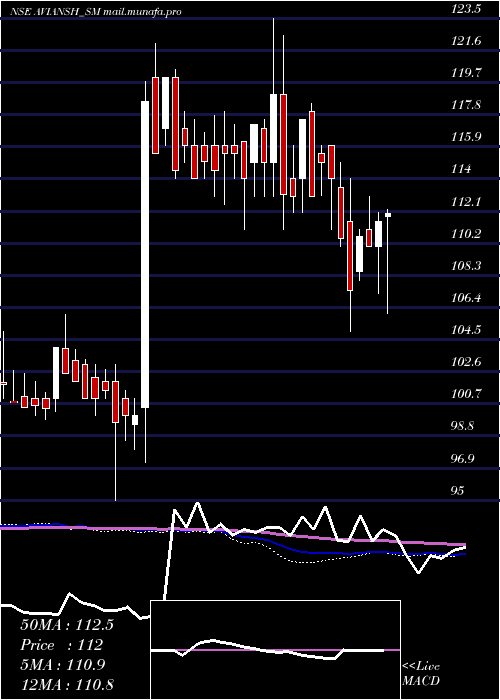Click the Live MACD label
This screenshot has width=500, height=700.
[x=421, y=674]
